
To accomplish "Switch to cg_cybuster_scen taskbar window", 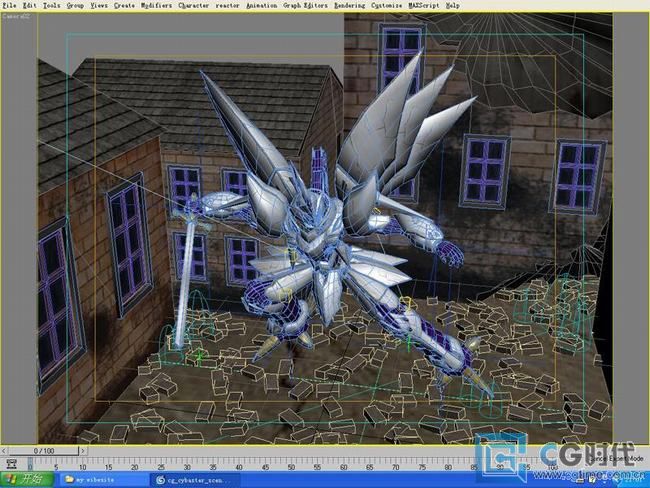I will [x=195, y=480].
